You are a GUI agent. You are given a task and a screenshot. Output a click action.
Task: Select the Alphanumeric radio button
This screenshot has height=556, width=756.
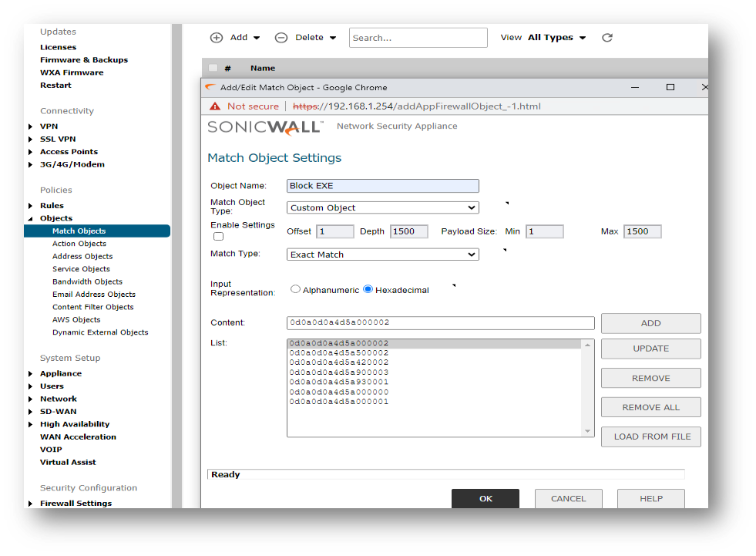pyautogui.click(x=295, y=289)
